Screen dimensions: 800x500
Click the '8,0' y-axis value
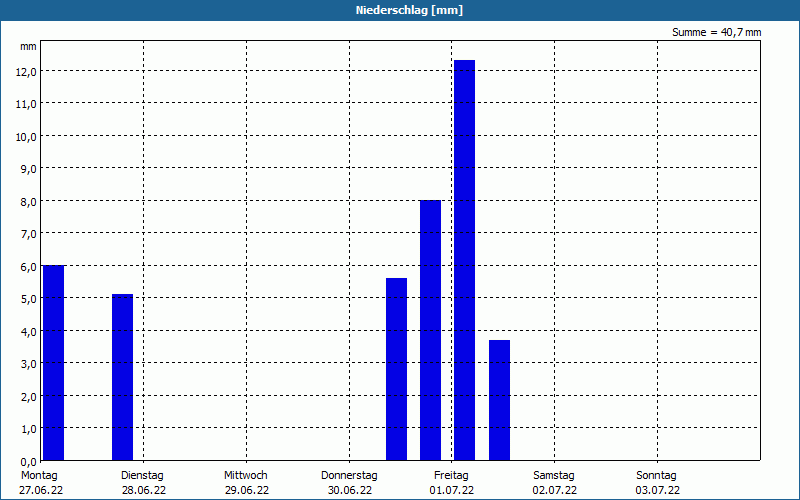point(29,202)
